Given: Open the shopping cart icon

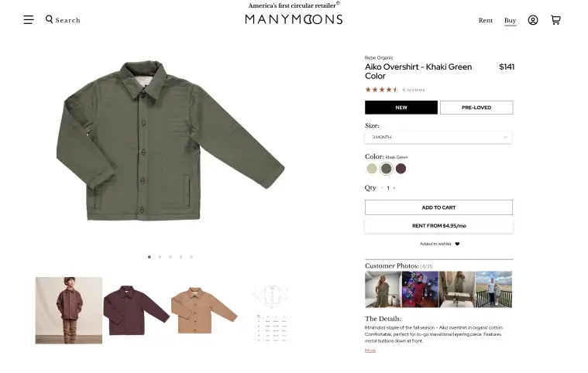Looking at the screenshot, I should point(555,20).
